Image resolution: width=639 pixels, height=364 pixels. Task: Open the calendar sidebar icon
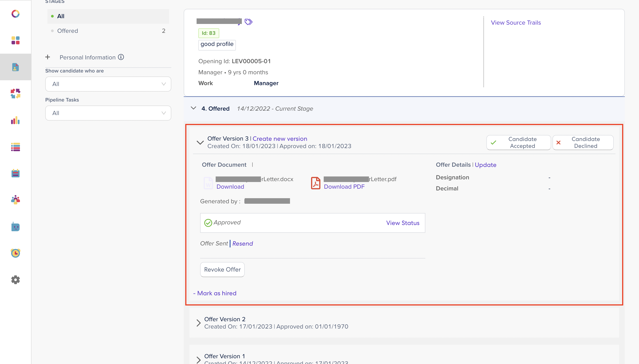[x=16, y=173]
